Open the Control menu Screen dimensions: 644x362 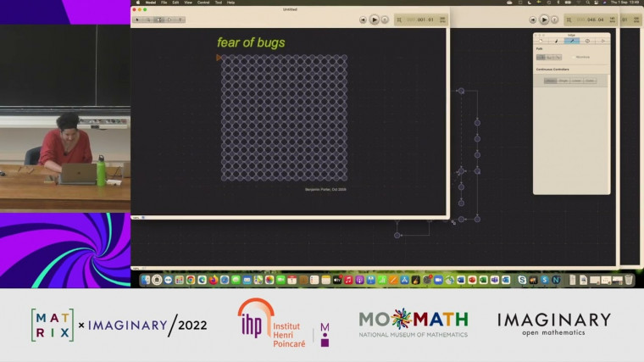203,3
